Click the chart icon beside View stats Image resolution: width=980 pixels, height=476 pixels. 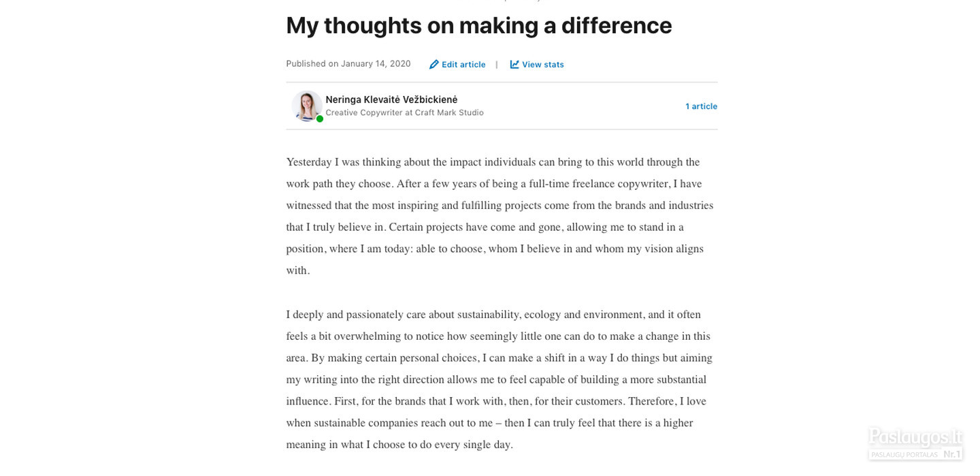(514, 65)
